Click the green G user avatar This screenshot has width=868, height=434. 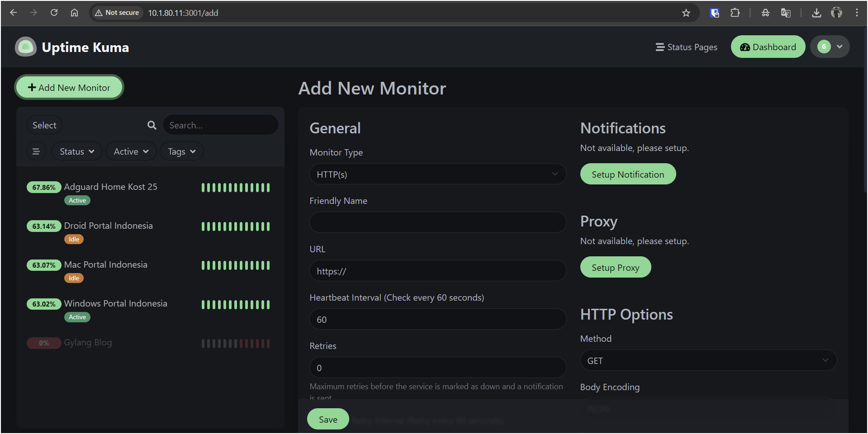pos(824,47)
